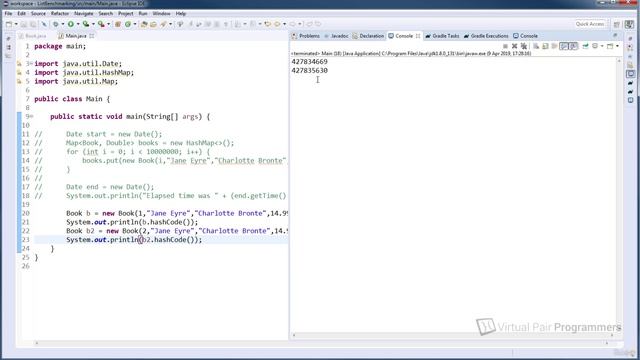Toggle Show Console on standard error change
640x360 pixels.
tap(573, 46)
